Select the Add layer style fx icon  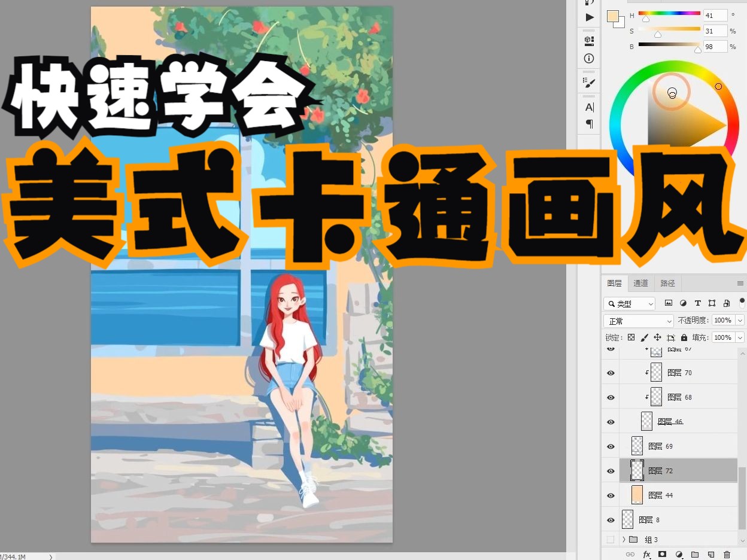point(646,555)
